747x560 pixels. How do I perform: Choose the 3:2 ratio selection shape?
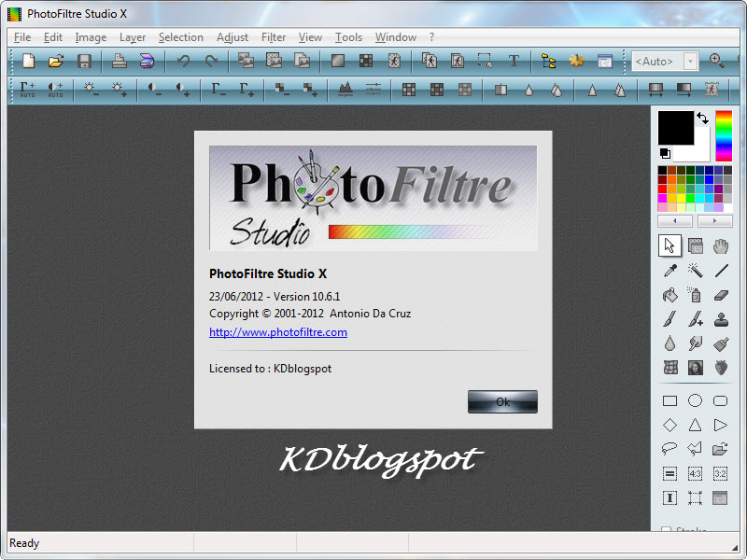[720, 473]
